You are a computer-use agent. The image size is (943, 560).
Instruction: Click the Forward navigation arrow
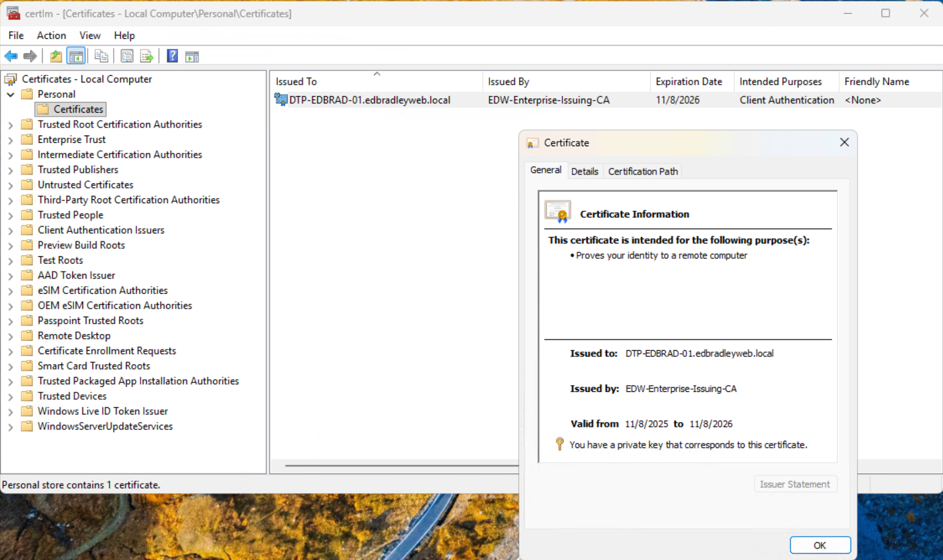pyautogui.click(x=30, y=56)
